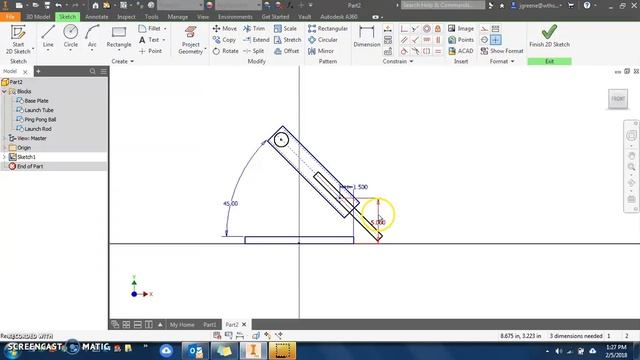Click Circular pattern tool
Image resolution: width=640 pixels, height=360 pixels.
click(x=323, y=40)
